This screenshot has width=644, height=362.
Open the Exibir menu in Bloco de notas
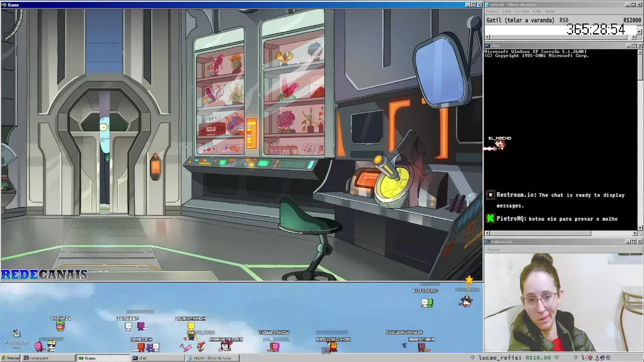(x=537, y=11)
